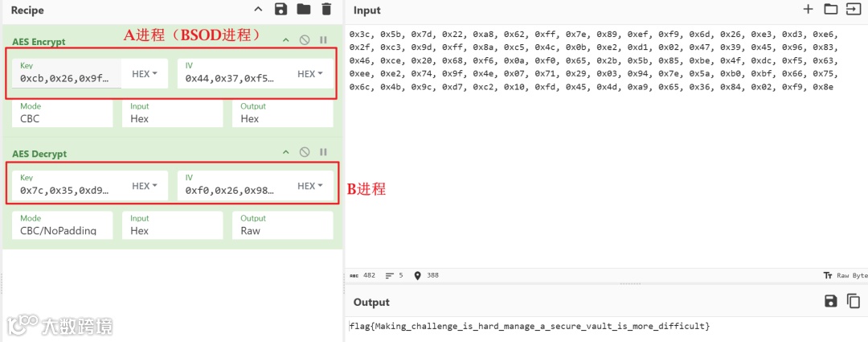The image size is (868, 342).
Task: Disable the AES Encrypt operation
Action: tap(305, 40)
